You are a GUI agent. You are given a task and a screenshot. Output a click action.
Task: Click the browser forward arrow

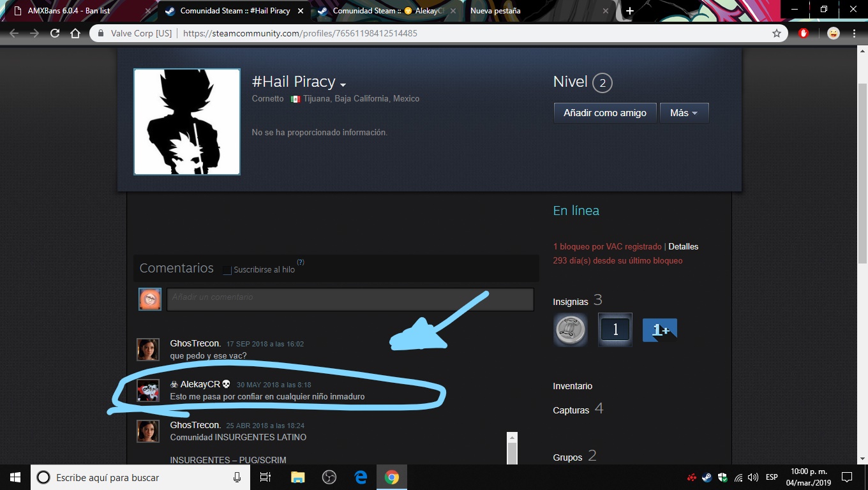[x=34, y=33]
